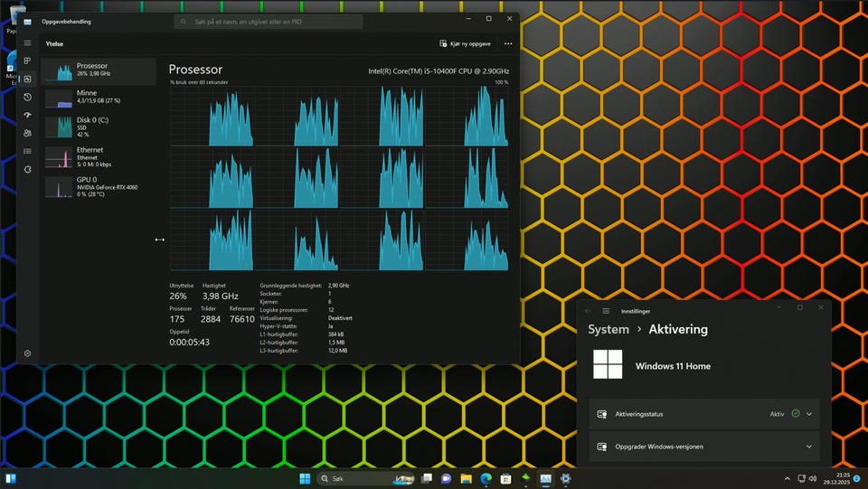
Task: Expand the Aktiveringsstatus section
Action: (809, 414)
